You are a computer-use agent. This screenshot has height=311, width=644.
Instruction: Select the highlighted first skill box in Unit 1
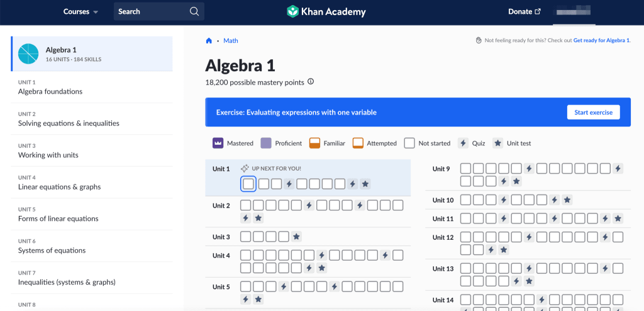coord(248,184)
